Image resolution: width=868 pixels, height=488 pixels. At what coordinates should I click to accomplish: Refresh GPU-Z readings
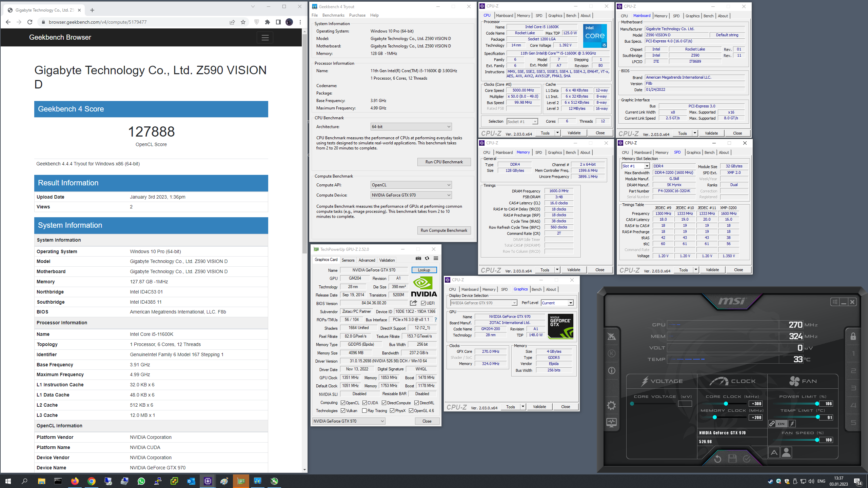click(427, 258)
